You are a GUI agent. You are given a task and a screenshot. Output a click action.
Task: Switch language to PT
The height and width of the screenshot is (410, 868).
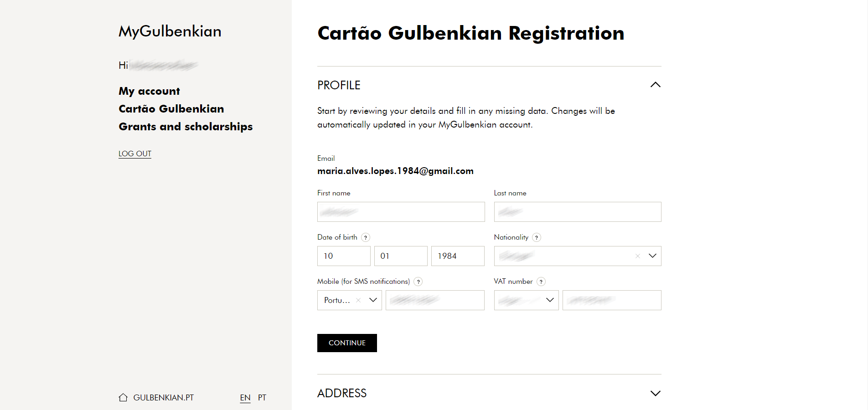click(262, 397)
